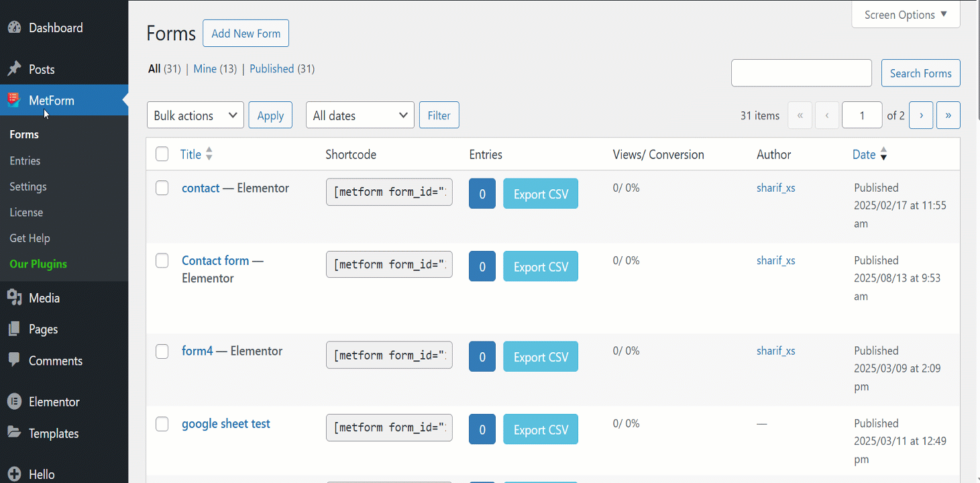Open the Dashboard gauge icon
980x483 pixels.
(14, 28)
